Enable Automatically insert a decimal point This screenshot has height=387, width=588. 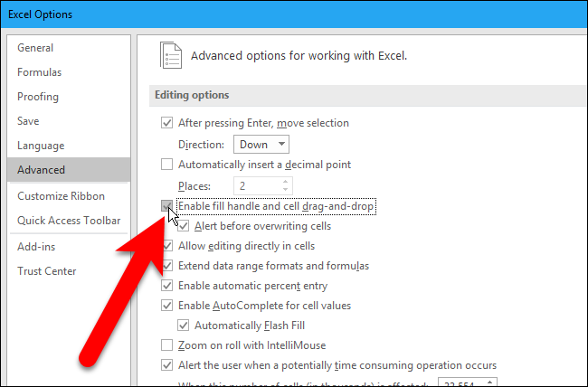[166, 165]
